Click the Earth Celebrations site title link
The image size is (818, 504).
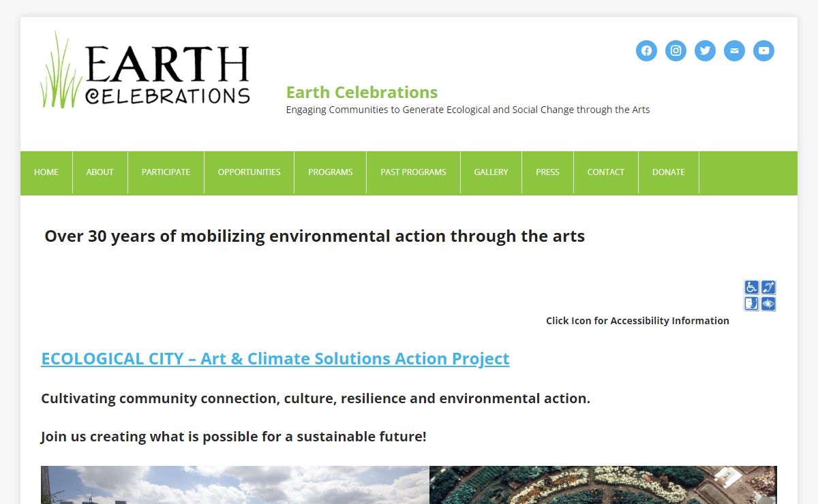(362, 93)
